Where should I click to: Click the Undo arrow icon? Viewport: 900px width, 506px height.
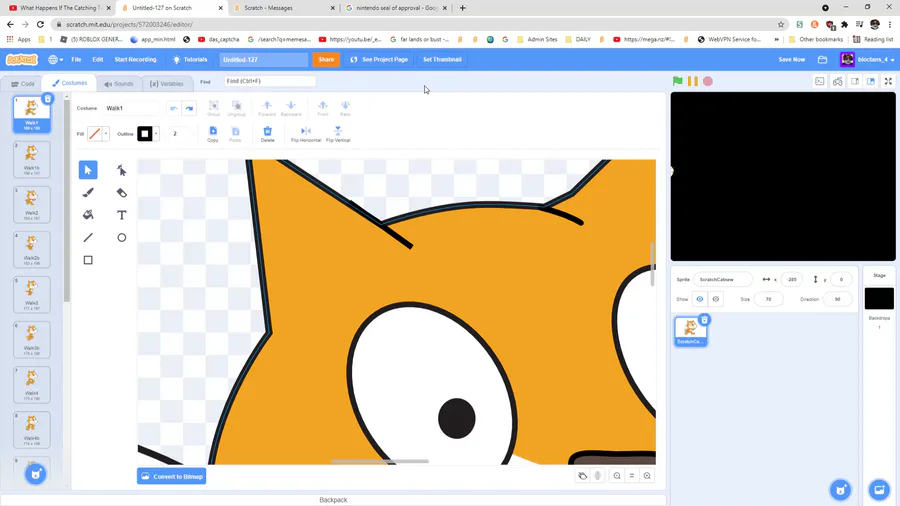(x=173, y=108)
